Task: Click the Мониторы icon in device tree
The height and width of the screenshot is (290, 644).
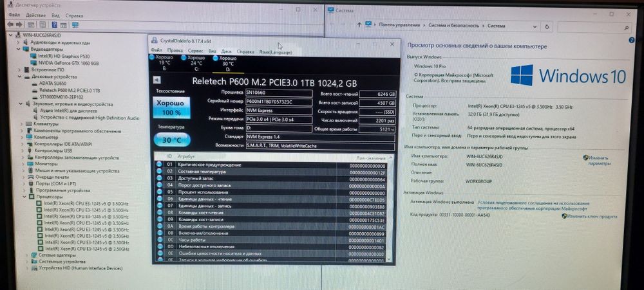Action: tap(30, 164)
